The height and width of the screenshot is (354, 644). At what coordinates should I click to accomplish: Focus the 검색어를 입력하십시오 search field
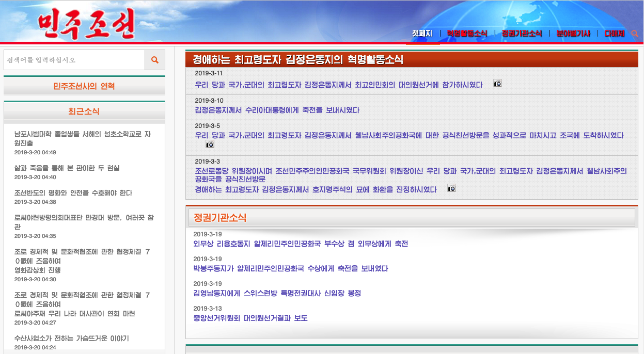point(74,60)
